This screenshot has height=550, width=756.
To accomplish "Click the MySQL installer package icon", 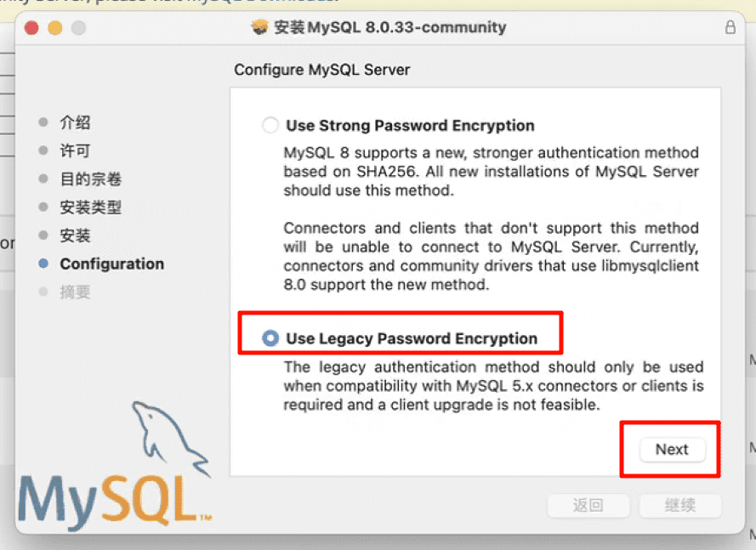I will click(x=260, y=27).
